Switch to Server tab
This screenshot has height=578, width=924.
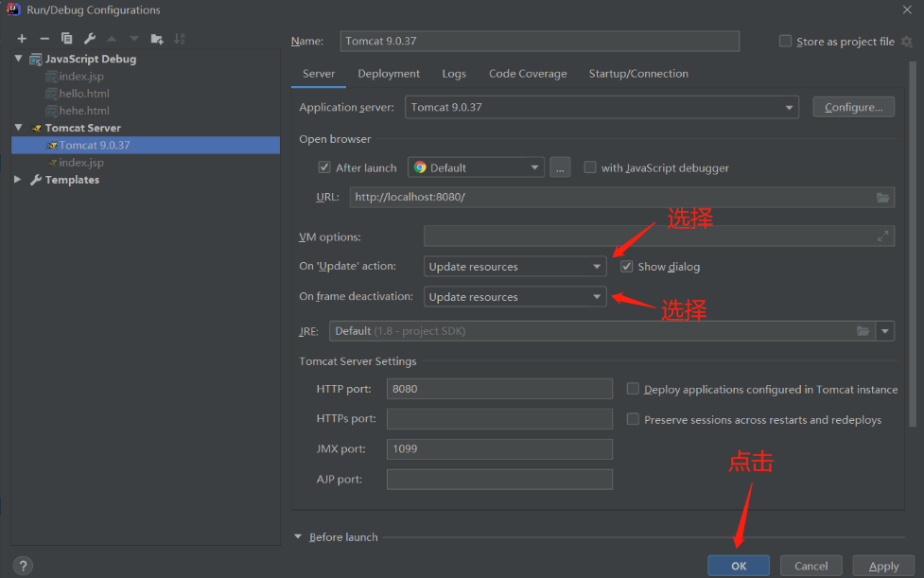(319, 74)
